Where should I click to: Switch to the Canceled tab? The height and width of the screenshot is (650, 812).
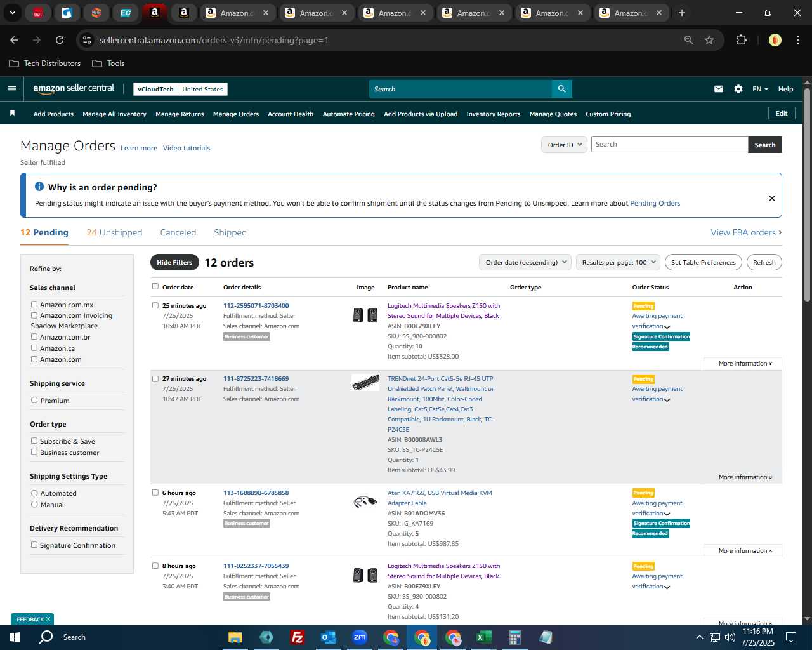coord(178,232)
